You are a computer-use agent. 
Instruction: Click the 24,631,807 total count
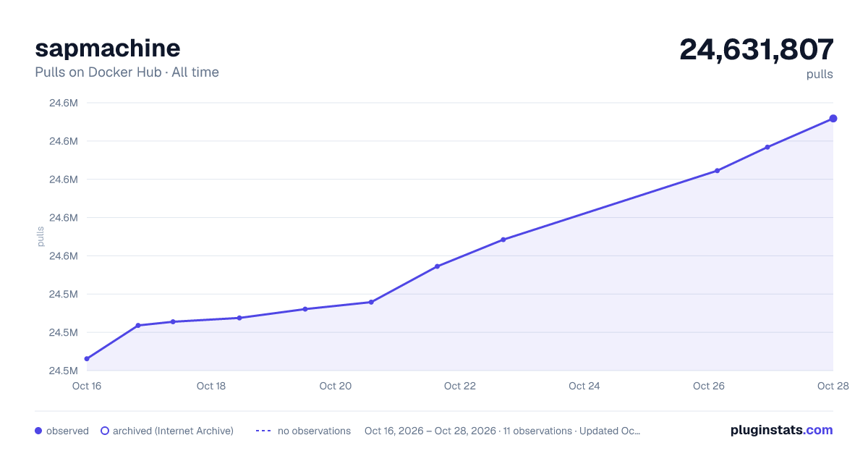(757, 49)
